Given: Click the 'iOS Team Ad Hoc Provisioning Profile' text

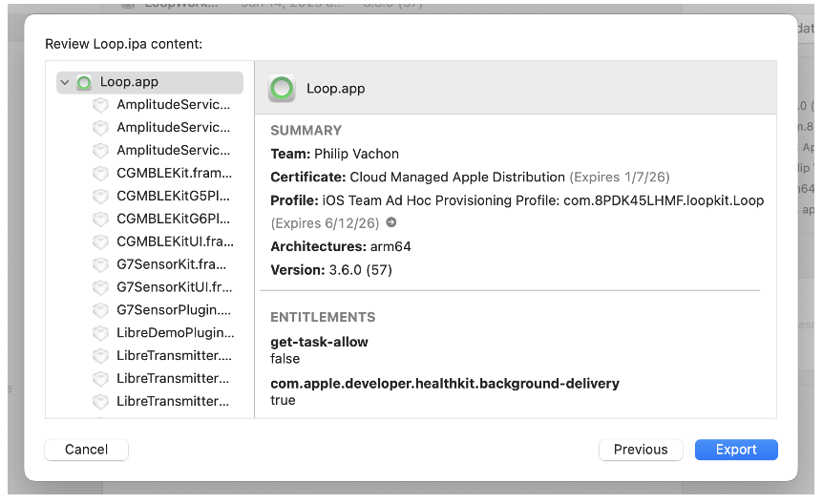Looking at the screenshot, I should coord(441,200).
